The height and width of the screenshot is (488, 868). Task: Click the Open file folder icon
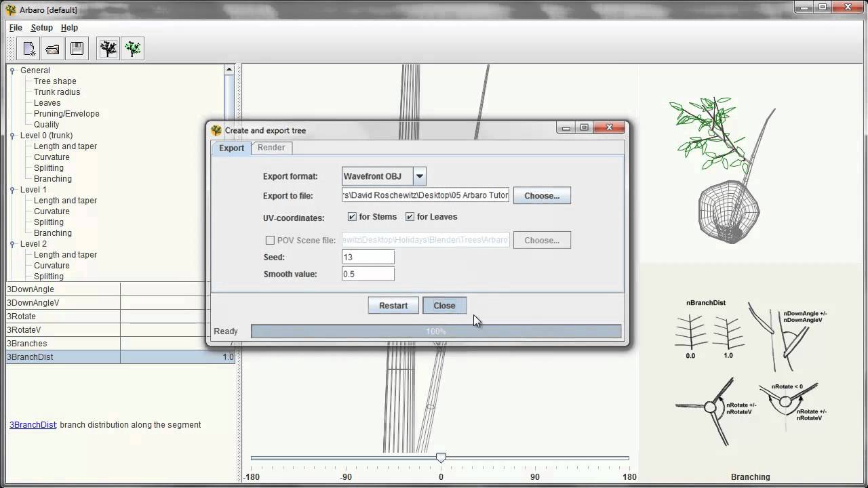coord(52,49)
